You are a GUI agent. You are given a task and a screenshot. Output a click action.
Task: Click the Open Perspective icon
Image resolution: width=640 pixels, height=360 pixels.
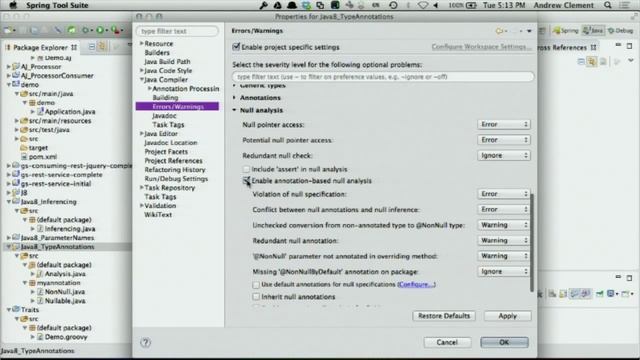click(542, 31)
